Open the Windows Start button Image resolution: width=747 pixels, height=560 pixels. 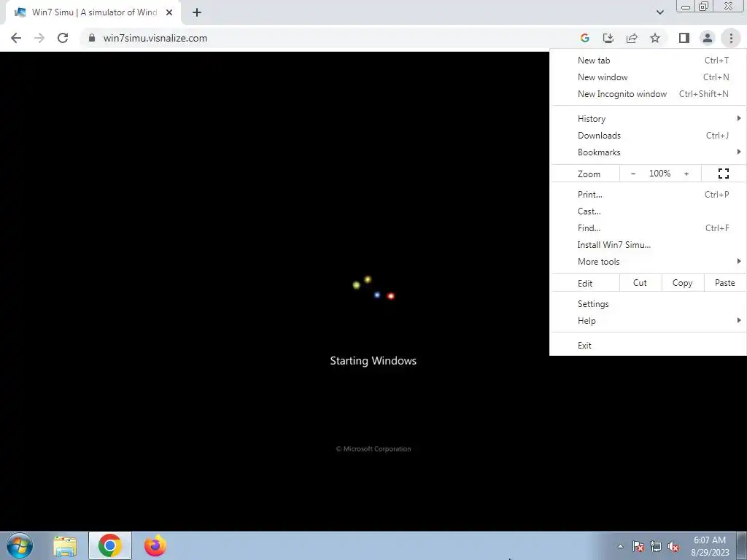pyautogui.click(x=20, y=545)
